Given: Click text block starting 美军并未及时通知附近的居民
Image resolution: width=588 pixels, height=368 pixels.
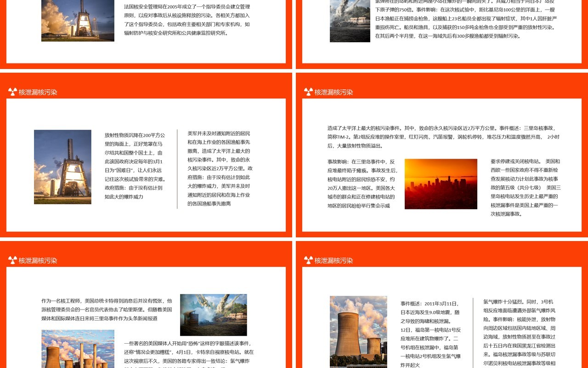Looking at the screenshot, I should coord(220,168).
